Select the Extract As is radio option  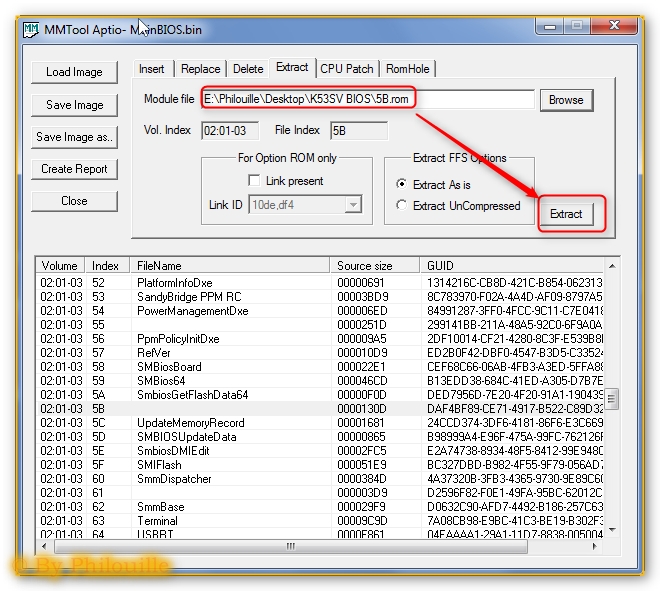click(x=402, y=184)
